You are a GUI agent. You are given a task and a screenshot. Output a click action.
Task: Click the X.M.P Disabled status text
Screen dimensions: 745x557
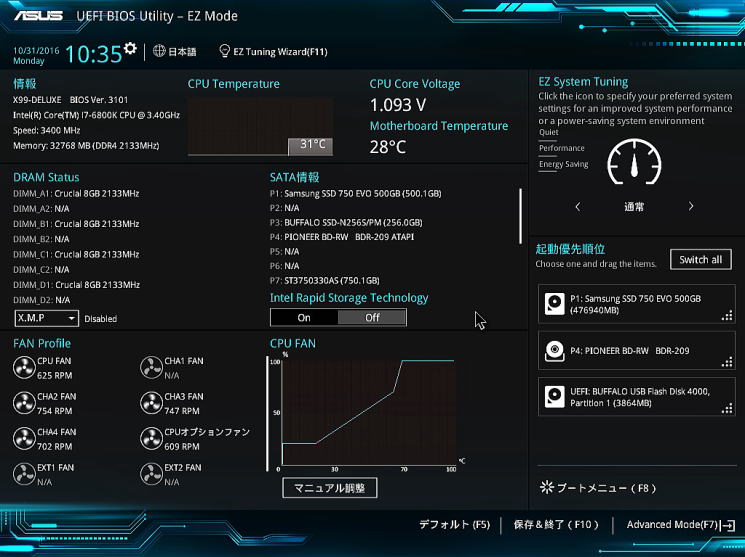click(x=101, y=319)
